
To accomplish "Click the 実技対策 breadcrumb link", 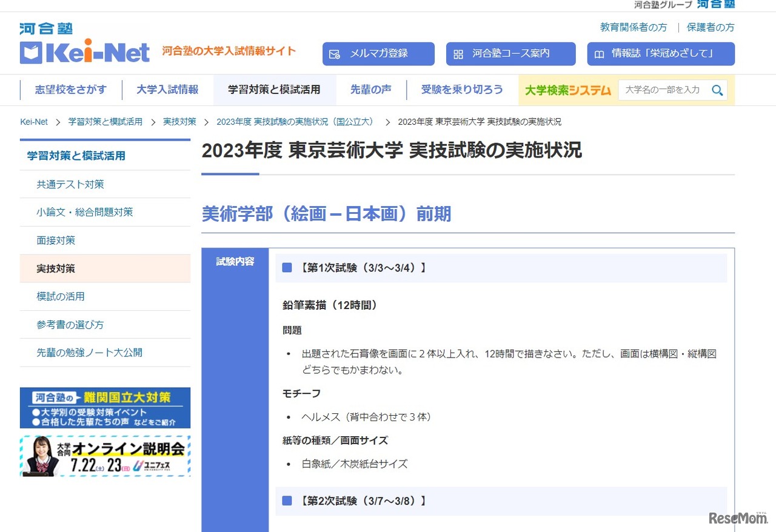I will 179,122.
